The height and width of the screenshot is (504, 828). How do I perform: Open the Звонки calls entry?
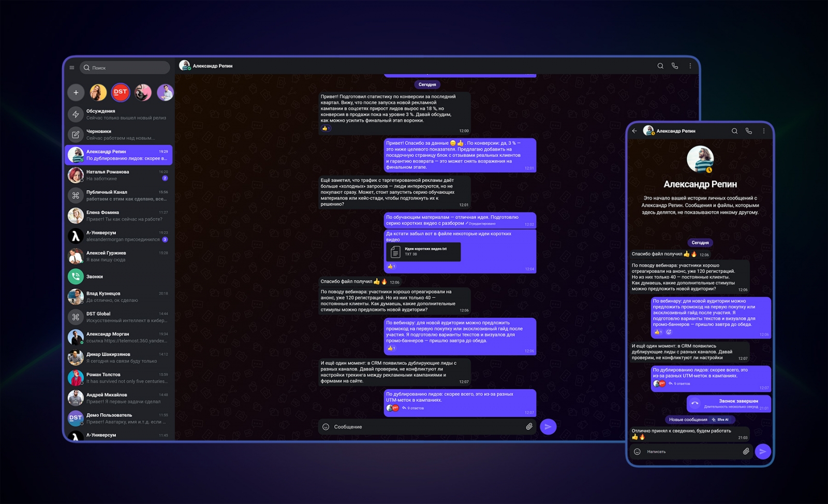tap(119, 277)
